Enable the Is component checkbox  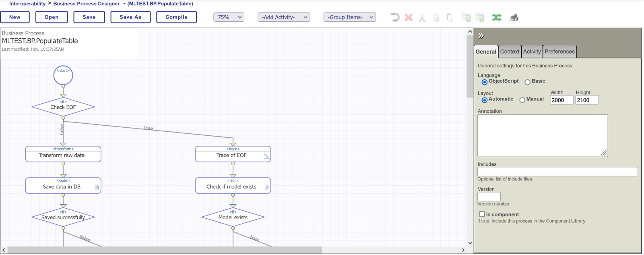coord(482,214)
